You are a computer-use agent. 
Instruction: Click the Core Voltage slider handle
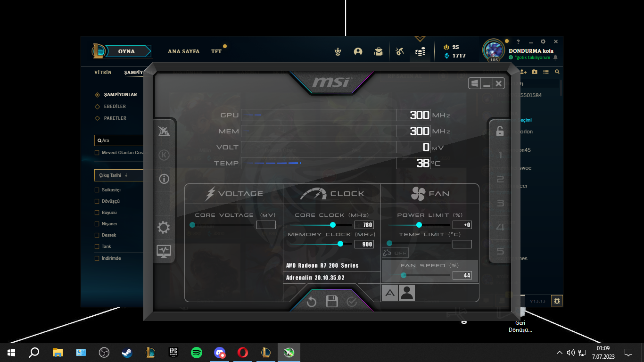point(192,225)
